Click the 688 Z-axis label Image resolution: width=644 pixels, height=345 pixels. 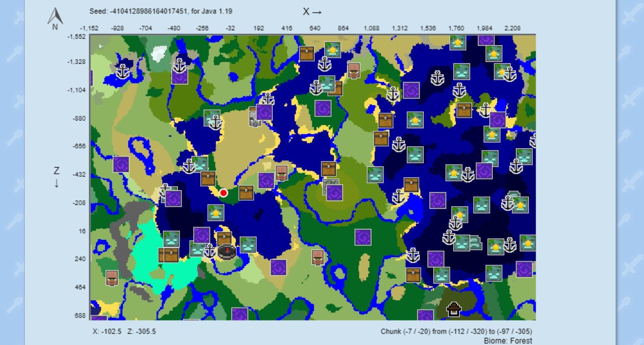(80, 316)
